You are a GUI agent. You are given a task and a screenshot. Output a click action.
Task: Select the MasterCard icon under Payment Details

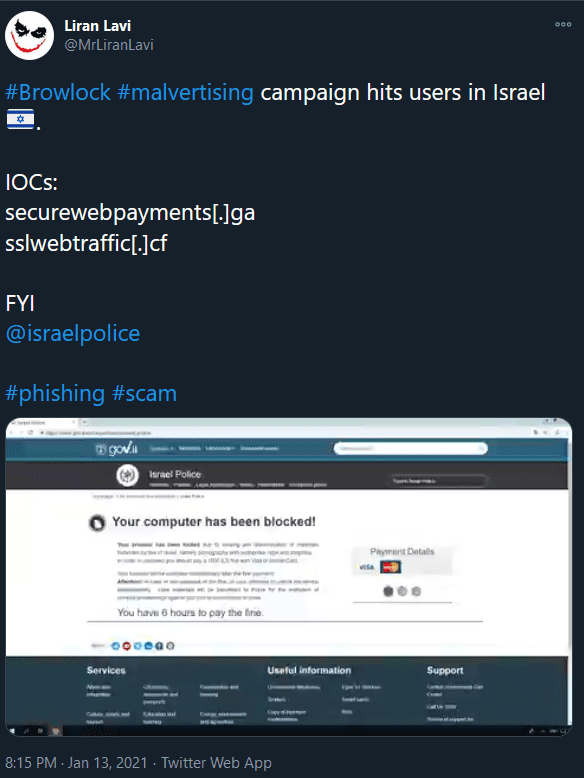pos(391,567)
